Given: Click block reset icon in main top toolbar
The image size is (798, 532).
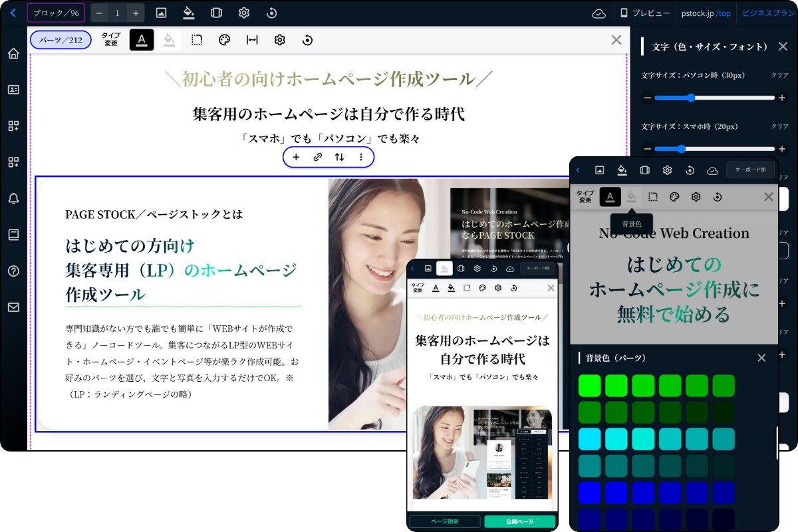Looking at the screenshot, I should [x=271, y=13].
